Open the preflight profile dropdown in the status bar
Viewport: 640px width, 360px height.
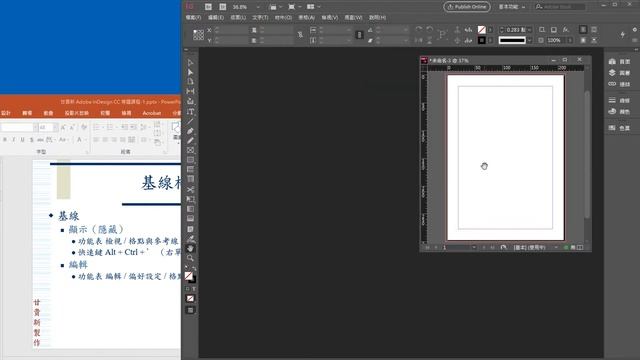(556, 247)
